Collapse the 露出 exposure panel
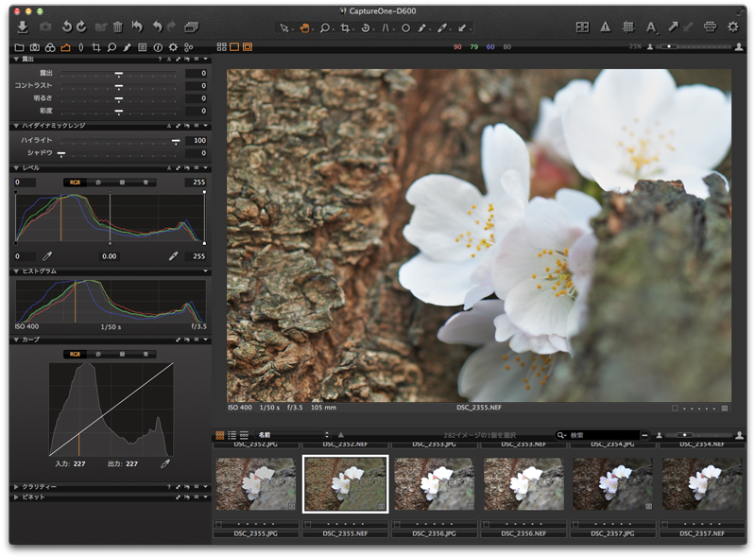 [16, 59]
